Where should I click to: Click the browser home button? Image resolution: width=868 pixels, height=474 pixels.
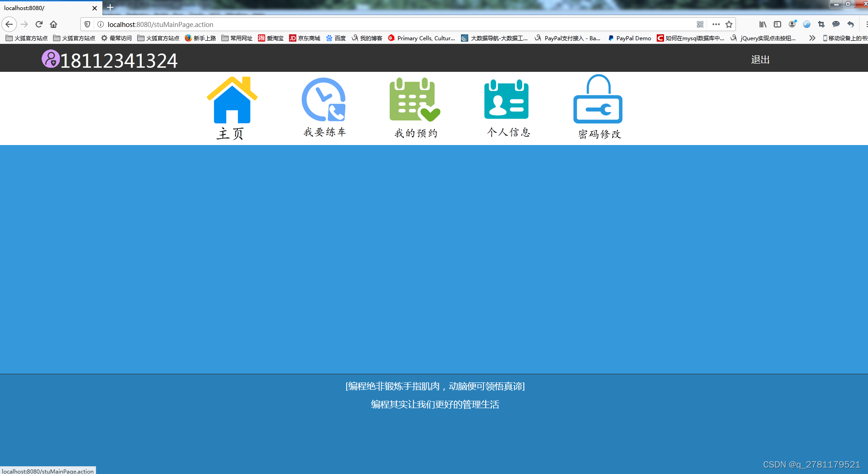[x=54, y=24]
